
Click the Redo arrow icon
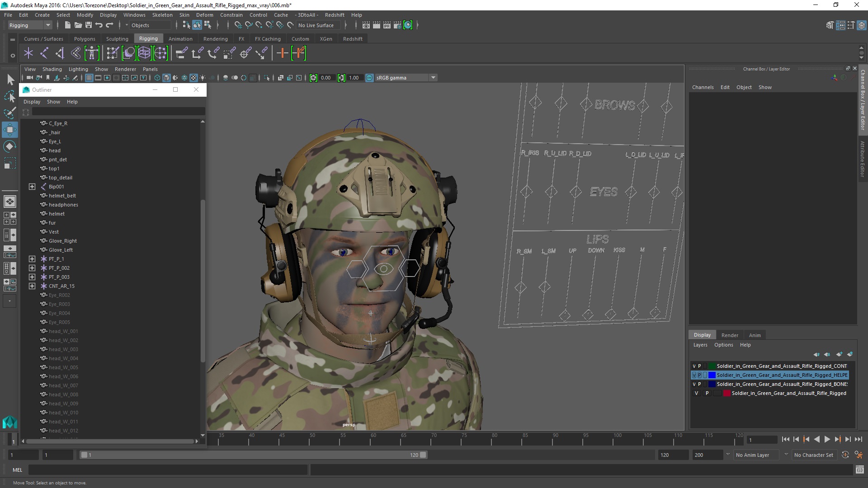[x=109, y=25]
